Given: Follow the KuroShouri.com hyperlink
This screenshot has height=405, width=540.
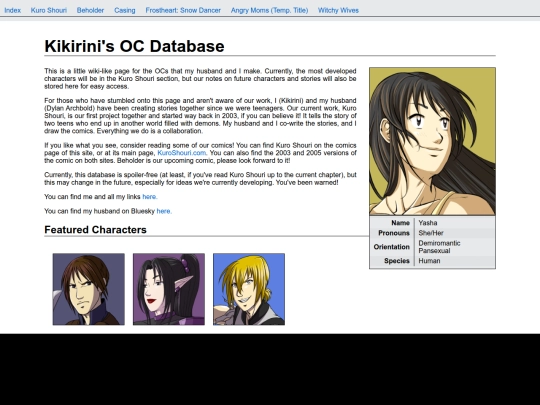Looking at the screenshot, I should (x=181, y=153).
